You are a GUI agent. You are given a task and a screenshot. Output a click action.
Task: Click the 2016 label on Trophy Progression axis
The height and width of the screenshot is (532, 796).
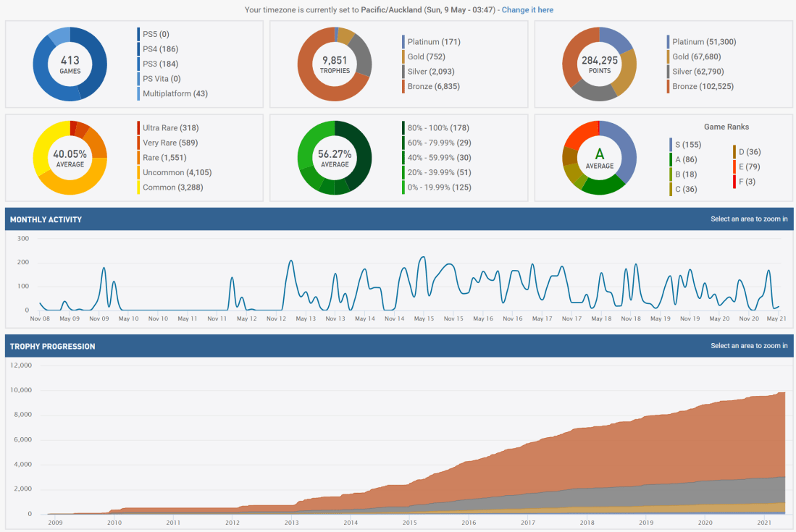point(469,522)
